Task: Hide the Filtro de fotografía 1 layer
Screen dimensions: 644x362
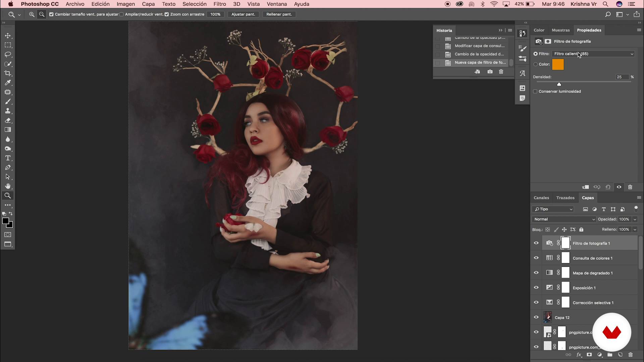Action: 536,243
